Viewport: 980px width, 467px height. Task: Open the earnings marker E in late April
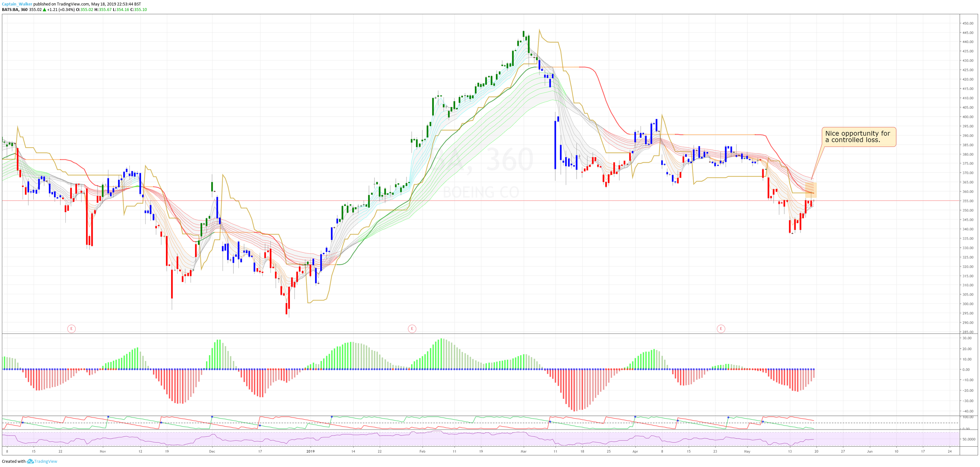click(x=721, y=329)
